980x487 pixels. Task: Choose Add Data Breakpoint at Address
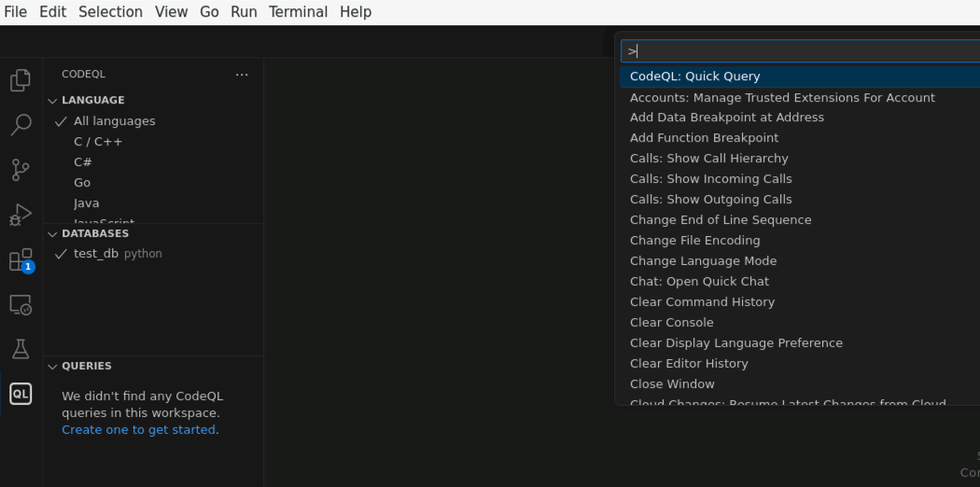pyautogui.click(x=799, y=118)
